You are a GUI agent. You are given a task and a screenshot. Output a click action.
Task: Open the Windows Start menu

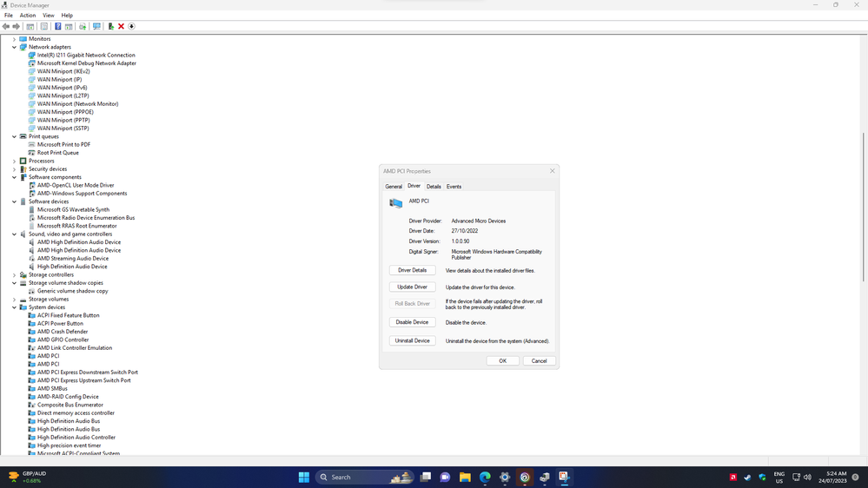point(304,477)
